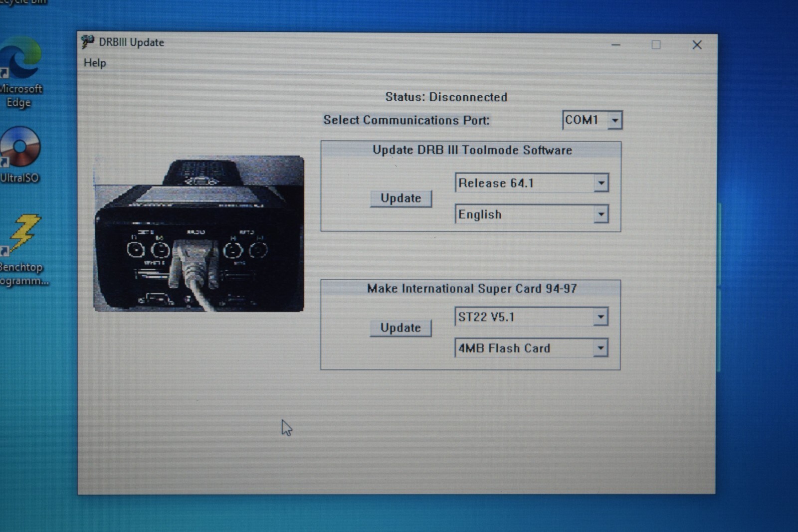
Task: Click the Make International Super Card heading
Action: coord(472,289)
